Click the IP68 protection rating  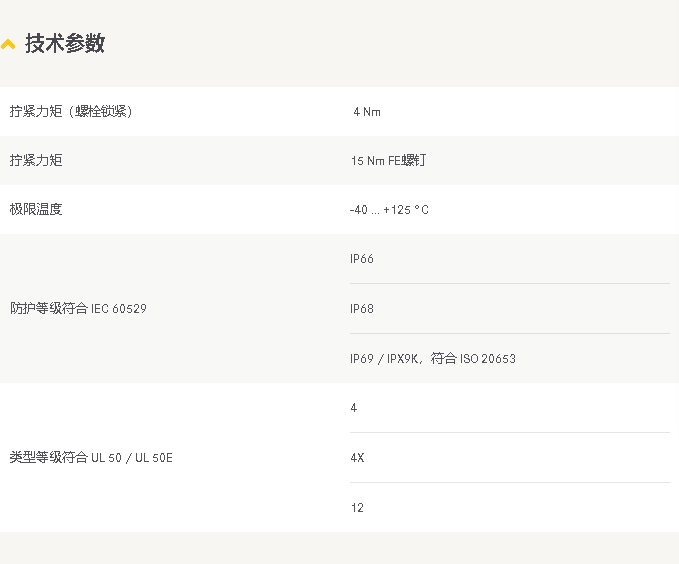[361, 309]
